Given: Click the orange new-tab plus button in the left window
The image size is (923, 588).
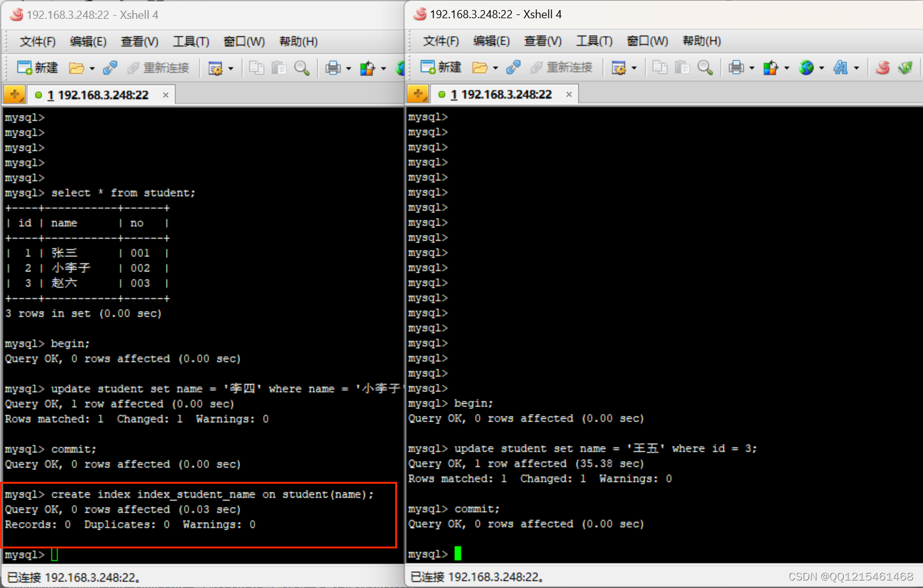Looking at the screenshot, I should (x=14, y=95).
